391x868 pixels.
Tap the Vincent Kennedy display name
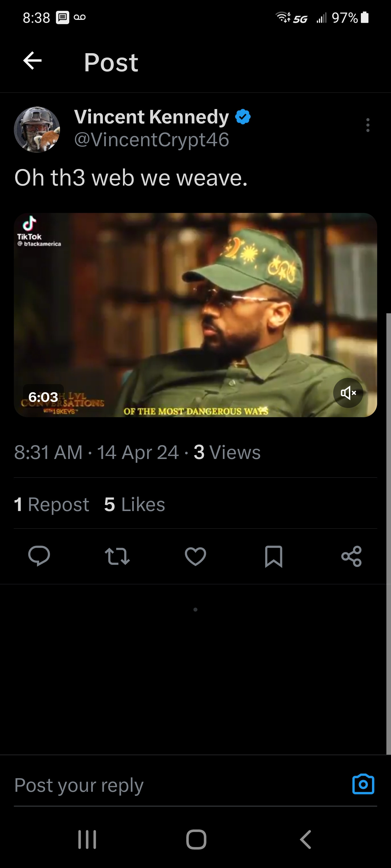[x=152, y=117]
